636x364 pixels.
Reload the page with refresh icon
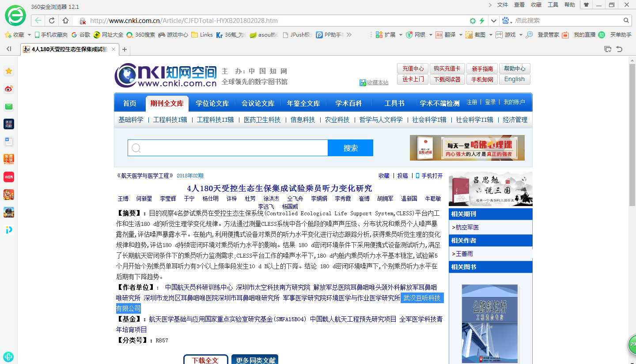[52, 21]
